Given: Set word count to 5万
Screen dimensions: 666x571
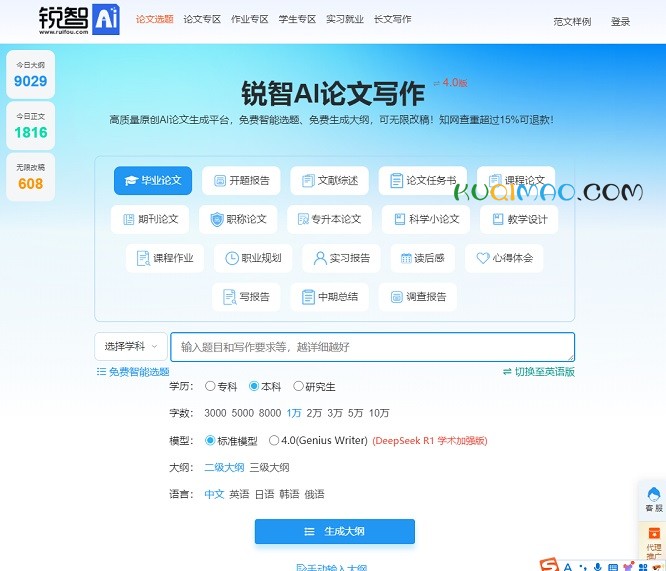Looking at the screenshot, I should pos(356,413).
